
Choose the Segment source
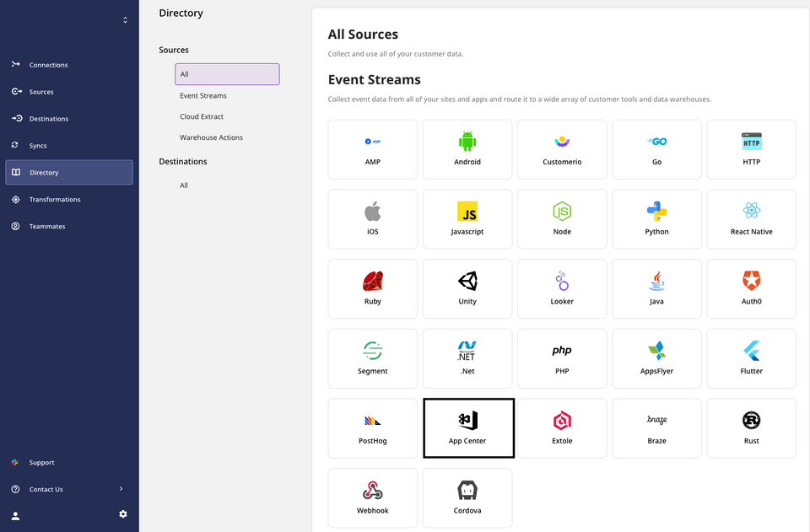tap(372, 358)
